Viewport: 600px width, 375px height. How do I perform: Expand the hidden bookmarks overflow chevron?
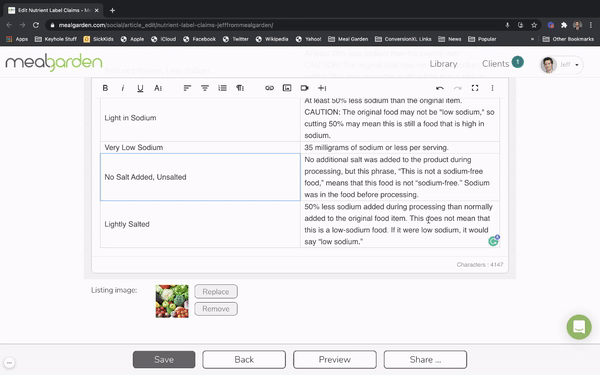532,39
